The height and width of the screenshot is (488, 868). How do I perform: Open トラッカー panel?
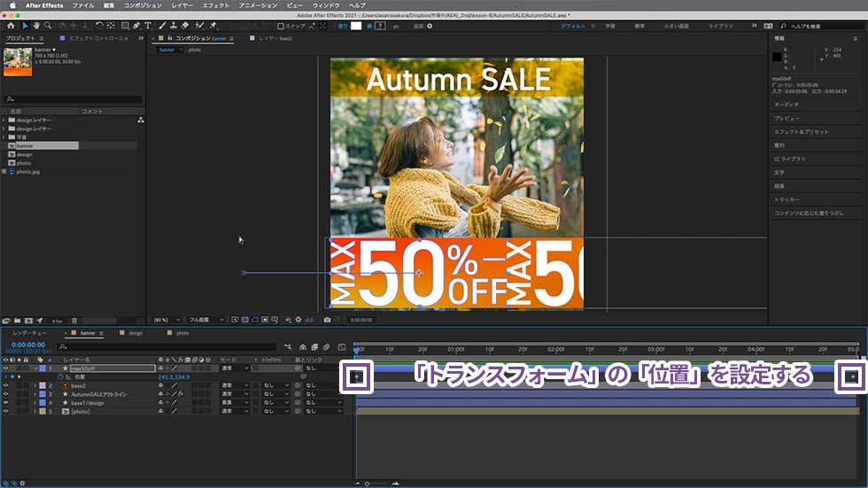coord(787,199)
